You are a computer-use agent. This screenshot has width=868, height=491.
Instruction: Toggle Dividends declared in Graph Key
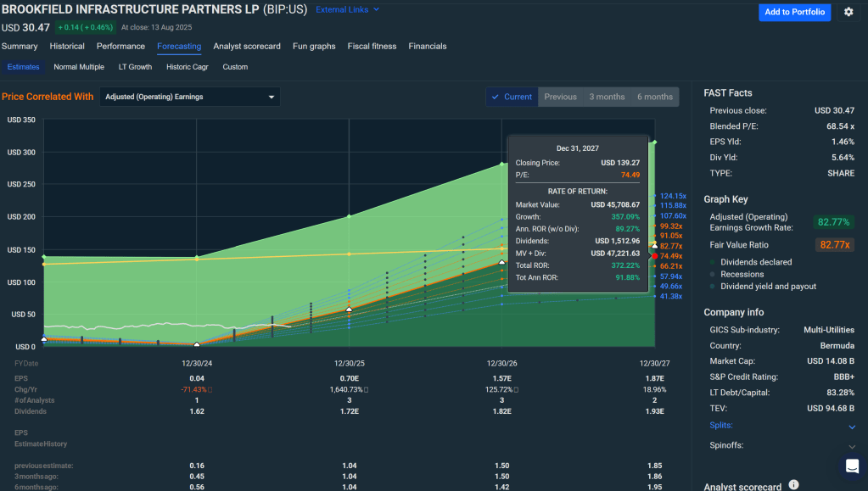tap(756, 262)
